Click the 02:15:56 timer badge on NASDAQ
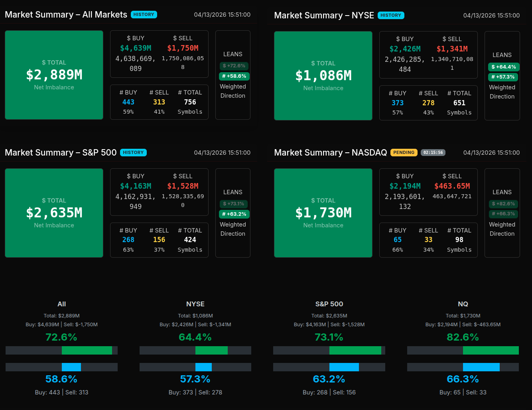Screen dimensions: 532x410 (433, 153)
